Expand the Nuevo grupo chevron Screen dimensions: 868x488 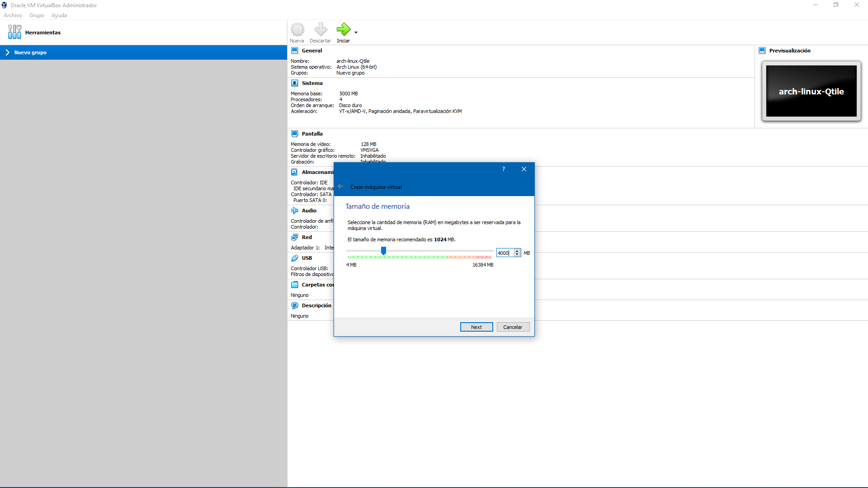(8, 52)
